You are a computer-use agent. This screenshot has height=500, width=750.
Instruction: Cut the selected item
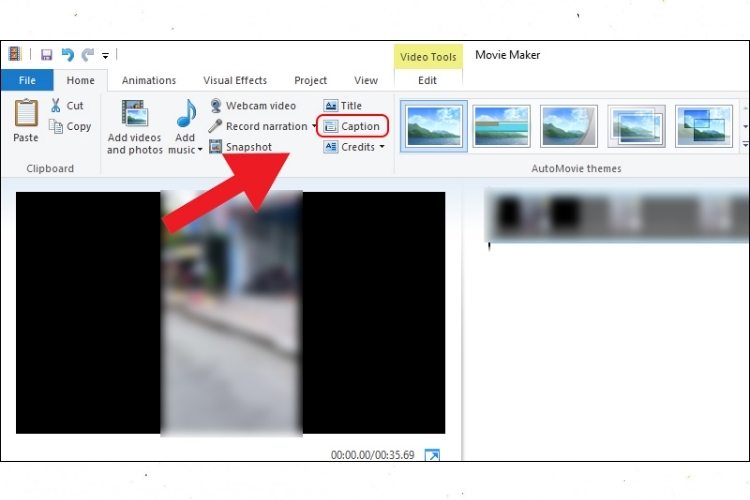pos(67,105)
